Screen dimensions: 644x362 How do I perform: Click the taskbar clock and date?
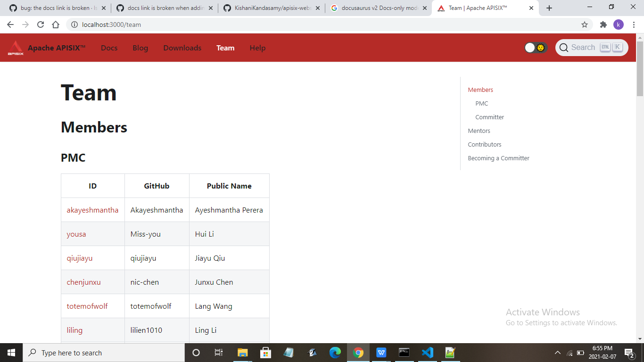click(x=603, y=353)
